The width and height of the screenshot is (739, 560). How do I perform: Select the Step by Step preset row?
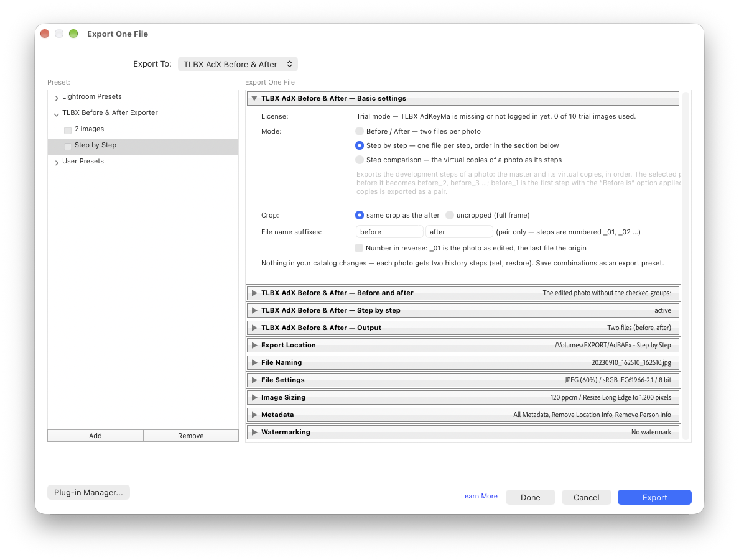point(143,145)
